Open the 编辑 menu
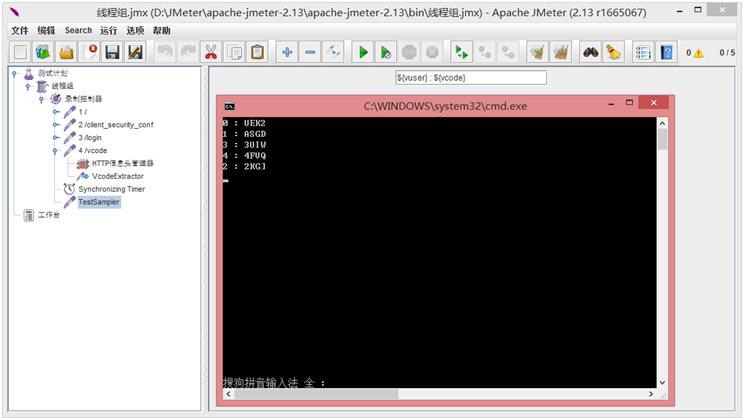 coord(46,30)
